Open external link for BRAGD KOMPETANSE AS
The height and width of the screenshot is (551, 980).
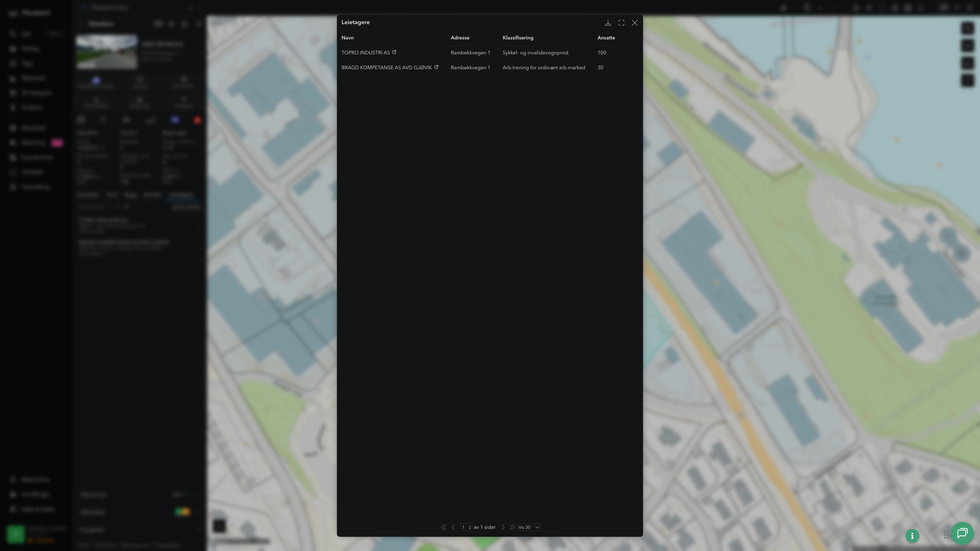(x=436, y=67)
